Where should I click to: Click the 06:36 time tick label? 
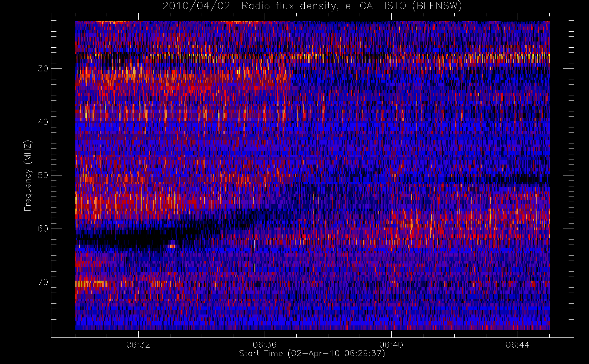[x=265, y=345]
